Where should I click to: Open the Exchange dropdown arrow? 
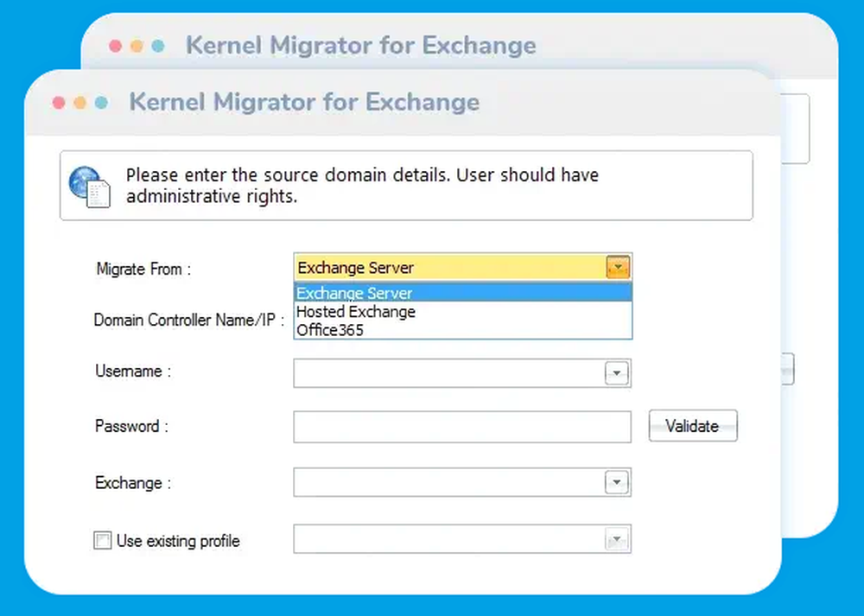tap(617, 482)
